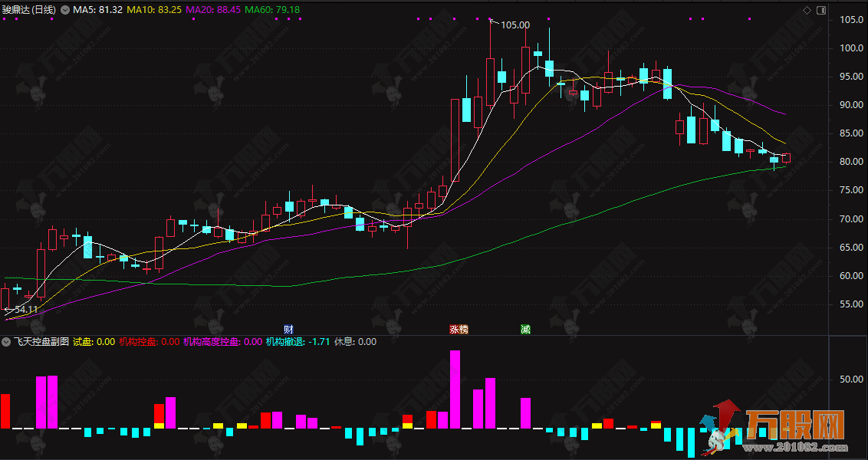The width and height of the screenshot is (868, 460).
Task: Click the 财 financial event marker
Action: 289,330
